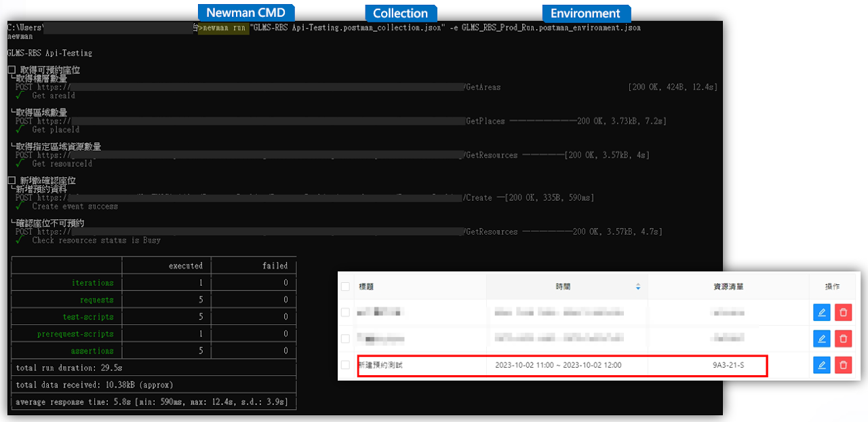Click the Collection label
This screenshot has width=868, height=422.
click(x=400, y=14)
